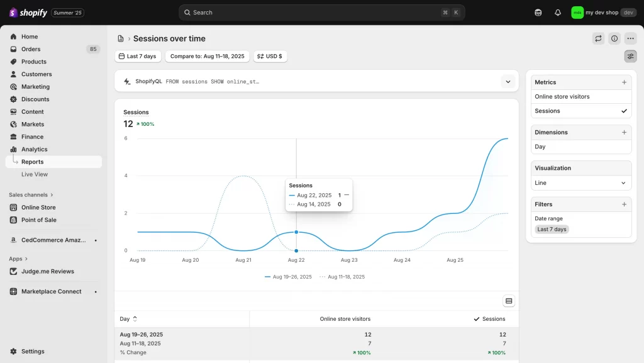Click the Judge.me Reviews app icon
The height and width of the screenshot is (363, 644).
click(x=14, y=271)
